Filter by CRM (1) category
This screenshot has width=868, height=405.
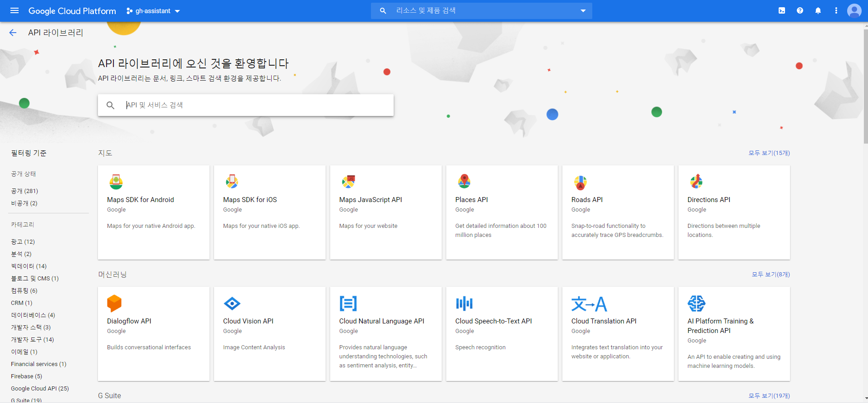coord(22,303)
